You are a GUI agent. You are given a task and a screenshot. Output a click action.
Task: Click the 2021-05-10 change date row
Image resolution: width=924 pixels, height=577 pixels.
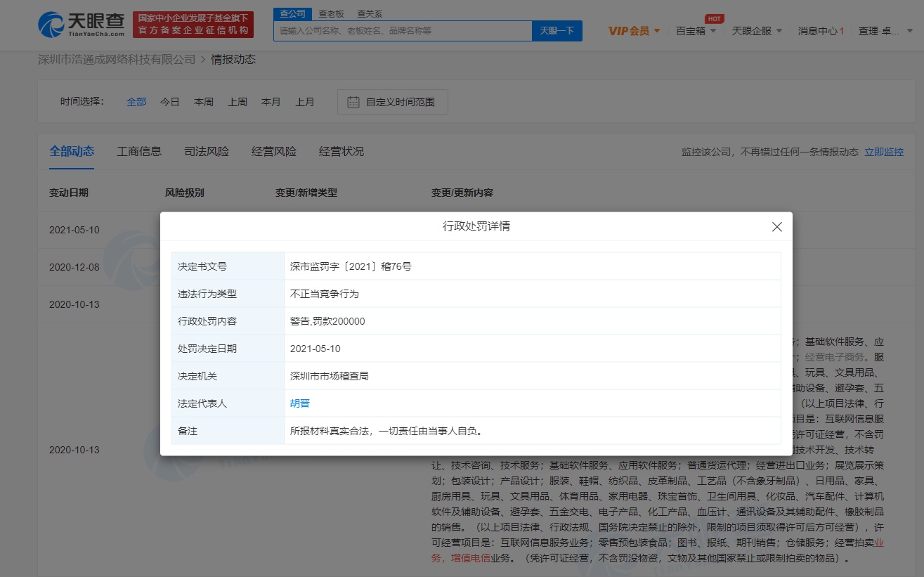click(74, 230)
